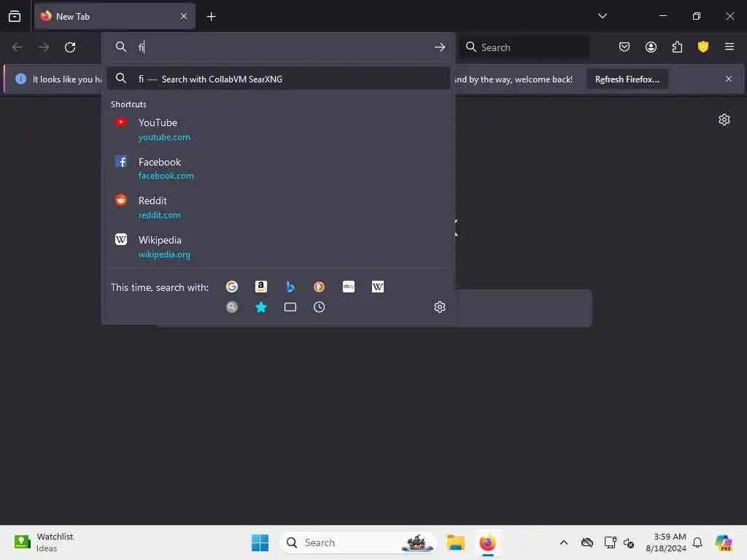
Task: Search Bookmarks with the star icon
Action: pyautogui.click(x=261, y=307)
